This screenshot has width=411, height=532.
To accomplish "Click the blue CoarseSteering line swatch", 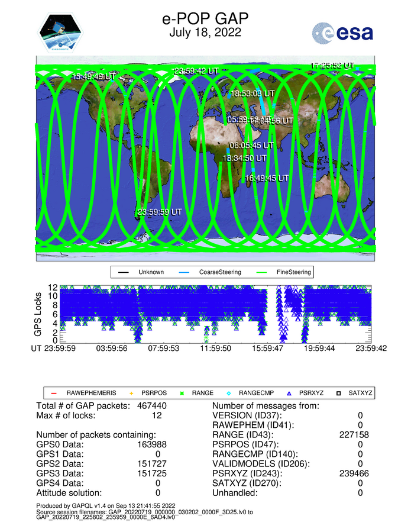I will pos(186,273).
